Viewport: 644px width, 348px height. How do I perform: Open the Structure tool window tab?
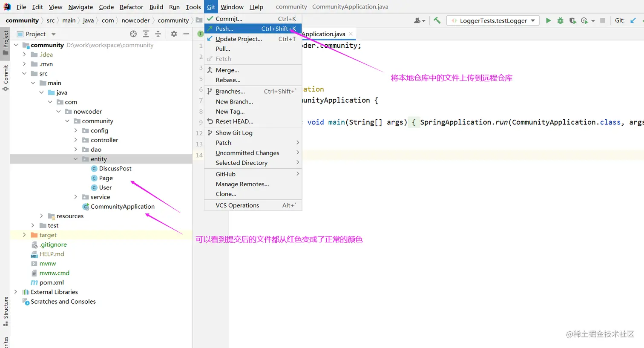point(5,311)
